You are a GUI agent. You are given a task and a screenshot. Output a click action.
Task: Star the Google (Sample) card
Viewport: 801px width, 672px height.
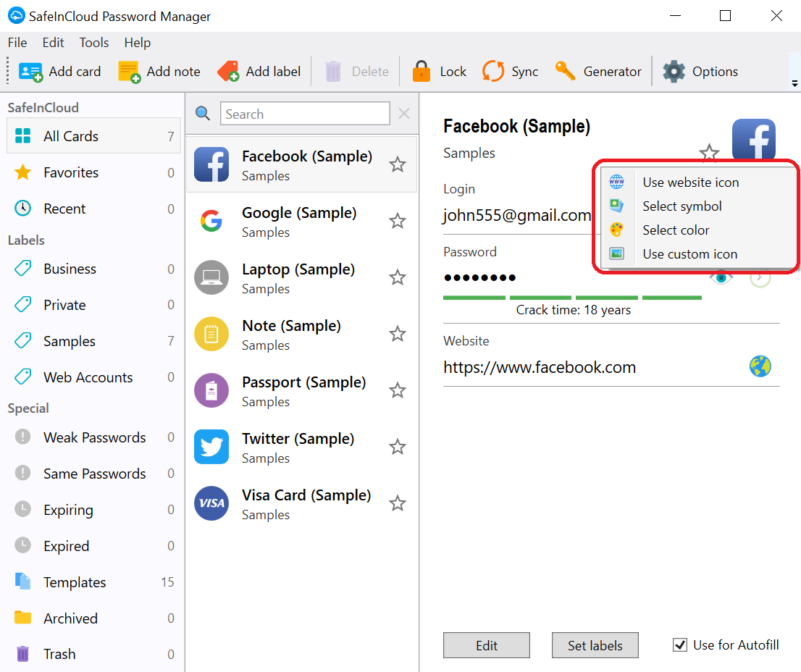pos(398,221)
